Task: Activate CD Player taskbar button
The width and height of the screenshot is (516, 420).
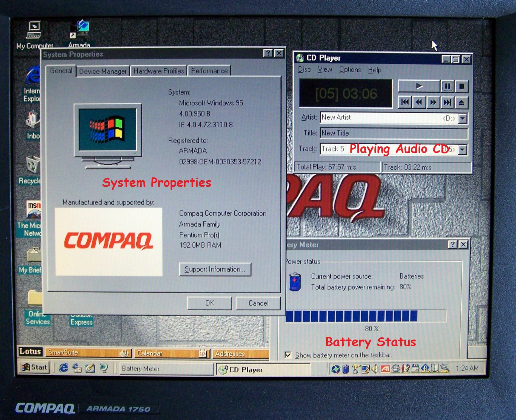Action: [263, 370]
